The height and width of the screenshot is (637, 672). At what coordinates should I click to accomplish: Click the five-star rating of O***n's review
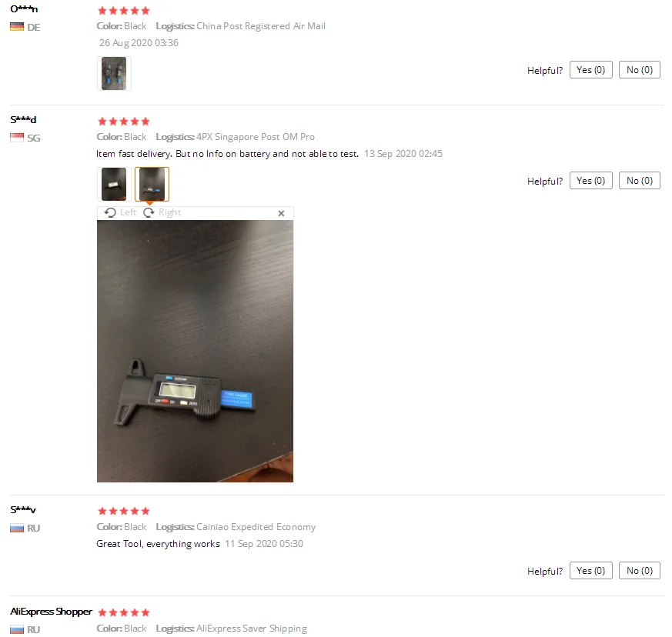(124, 11)
